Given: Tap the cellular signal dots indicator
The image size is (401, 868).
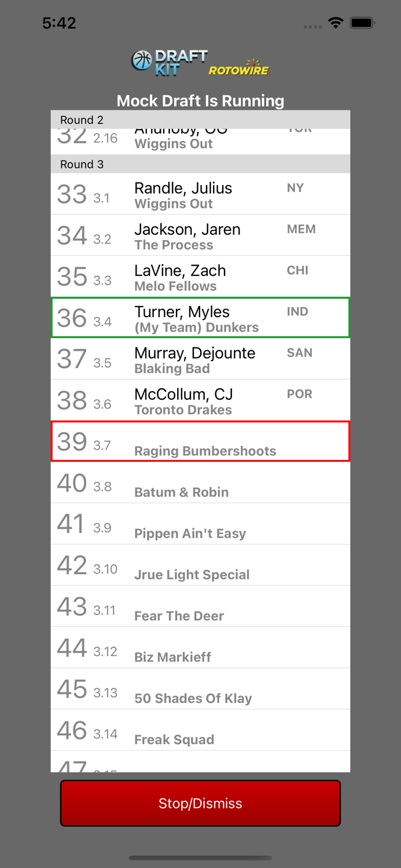Looking at the screenshot, I should [313, 25].
